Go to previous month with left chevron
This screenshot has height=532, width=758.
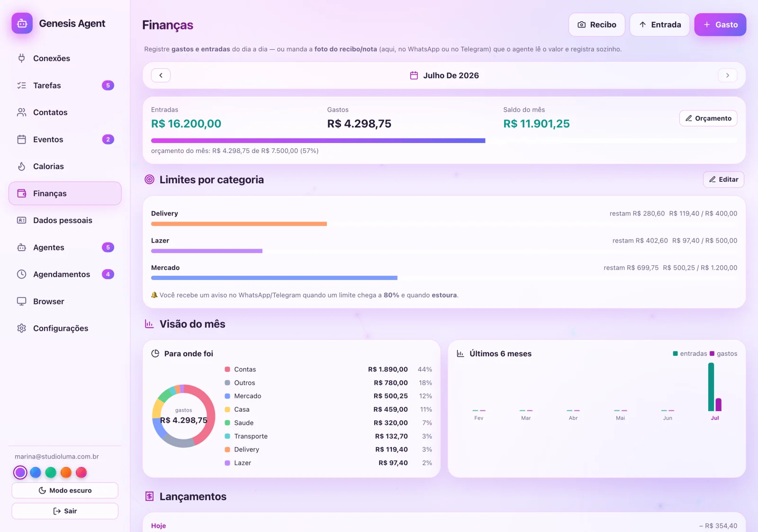coord(161,75)
